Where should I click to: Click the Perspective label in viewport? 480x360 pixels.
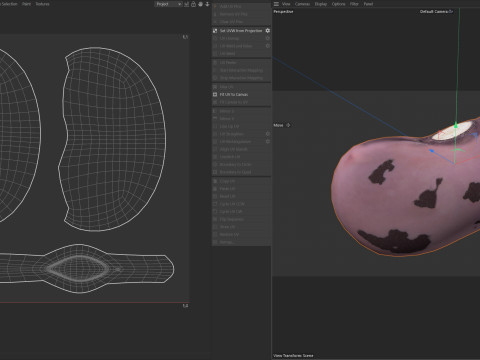(x=283, y=12)
